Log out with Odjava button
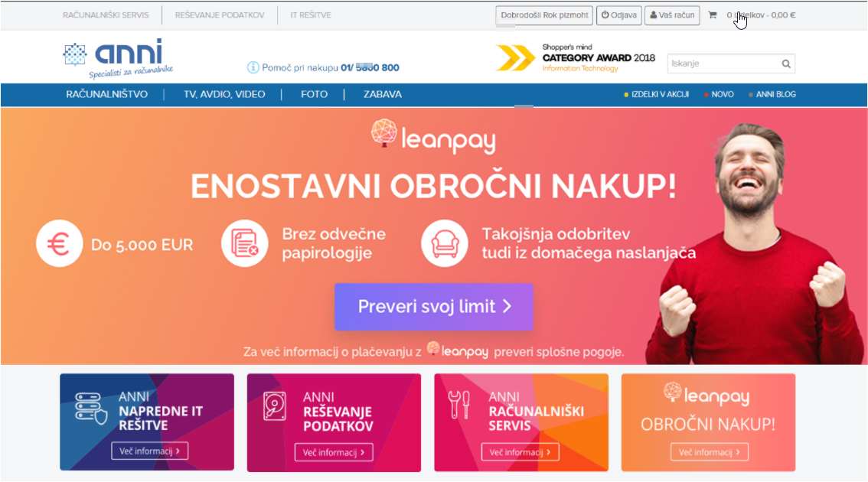 [x=619, y=15]
